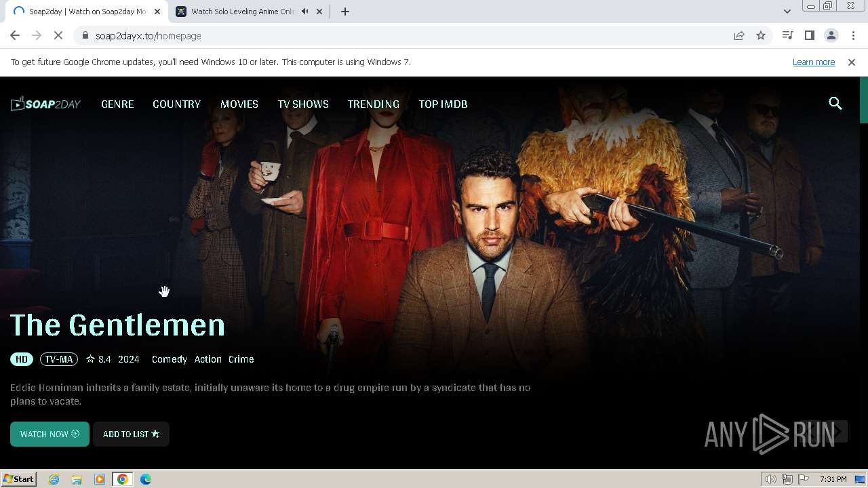The width and height of the screenshot is (868, 488).
Task: Click the Soap2day logo
Action: click(x=45, y=104)
